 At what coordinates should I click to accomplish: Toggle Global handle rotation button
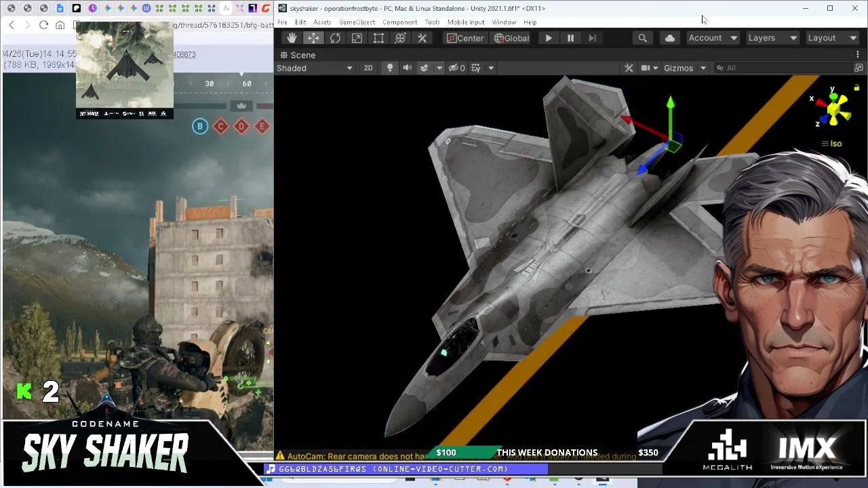pyautogui.click(x=511, y=38)
